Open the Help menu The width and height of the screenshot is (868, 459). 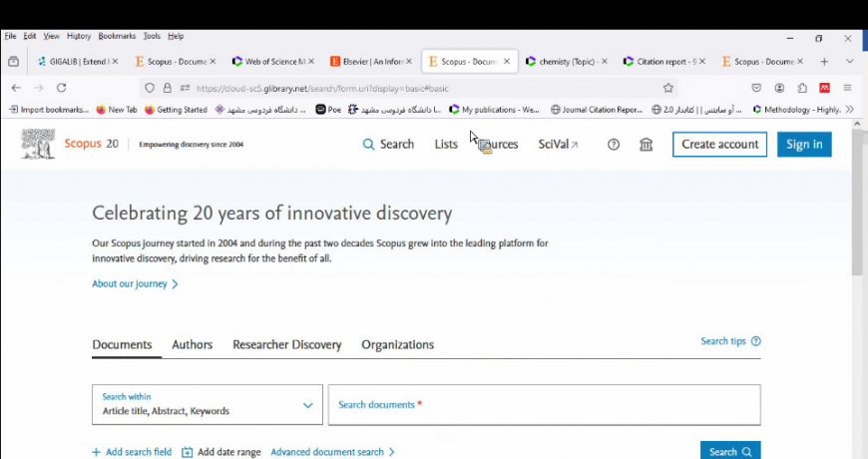(x=176, y=36)
